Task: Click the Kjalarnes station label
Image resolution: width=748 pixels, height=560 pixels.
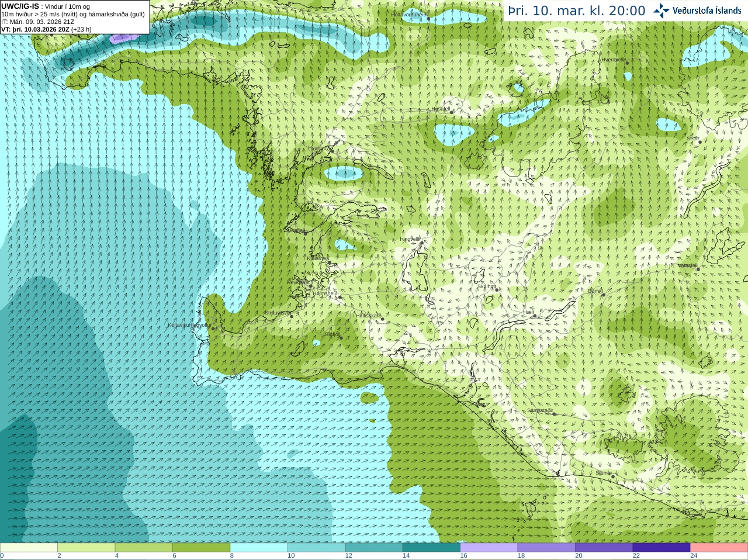Action: tap(318, 258)
